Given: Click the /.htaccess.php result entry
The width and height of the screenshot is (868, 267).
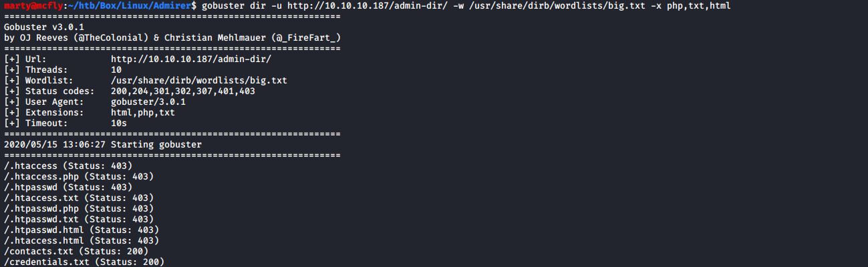Looking at the screenshot, I should point(78,176).
